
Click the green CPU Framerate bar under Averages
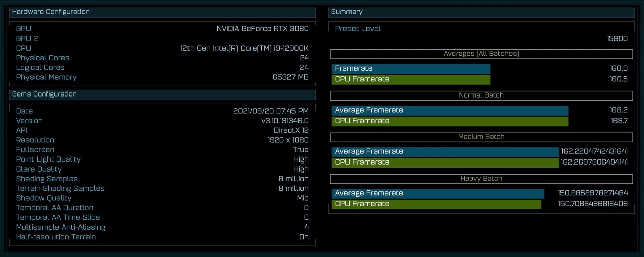(x=411, y=79)
